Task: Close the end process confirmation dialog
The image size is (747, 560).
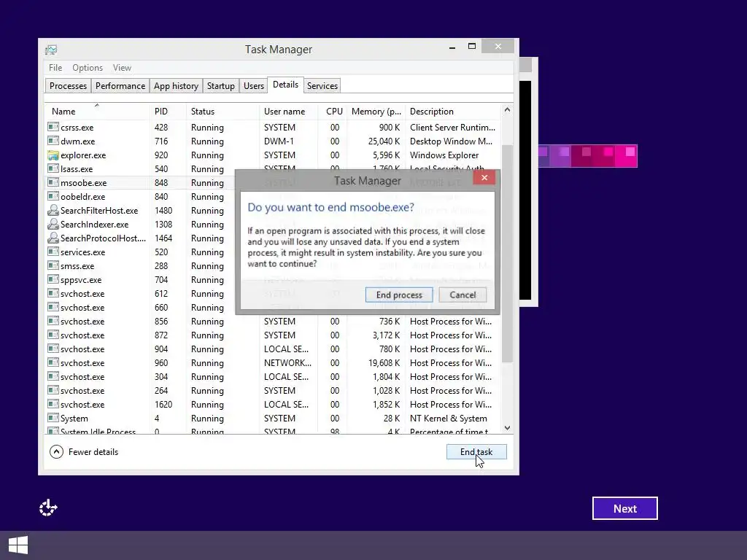Action: (x=484, y=178)
